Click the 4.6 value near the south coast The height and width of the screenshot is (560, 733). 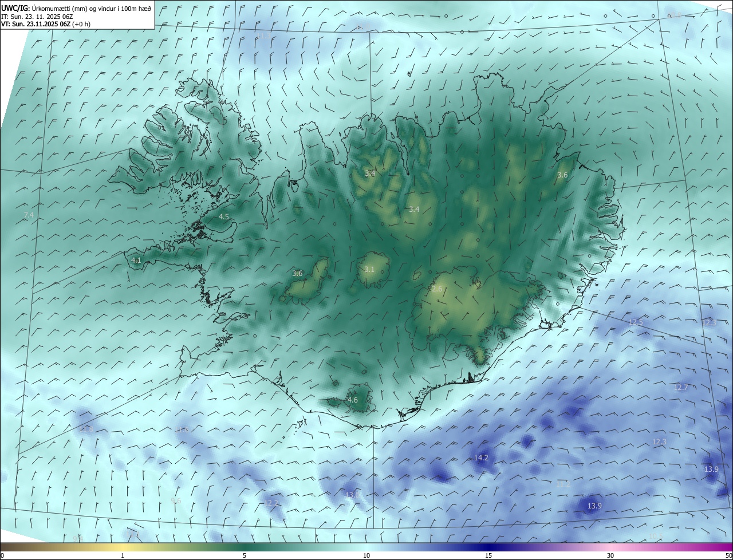pos(353,400)
